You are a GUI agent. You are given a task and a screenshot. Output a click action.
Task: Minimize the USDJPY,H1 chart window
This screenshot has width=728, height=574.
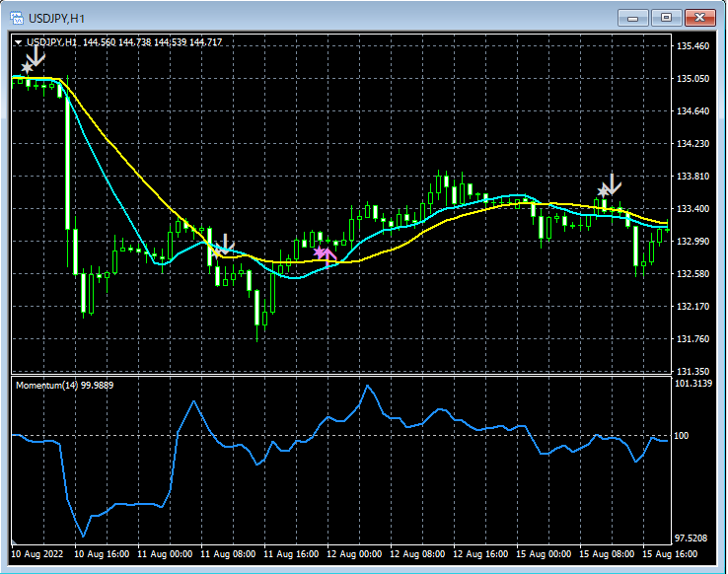coord(633,18)
